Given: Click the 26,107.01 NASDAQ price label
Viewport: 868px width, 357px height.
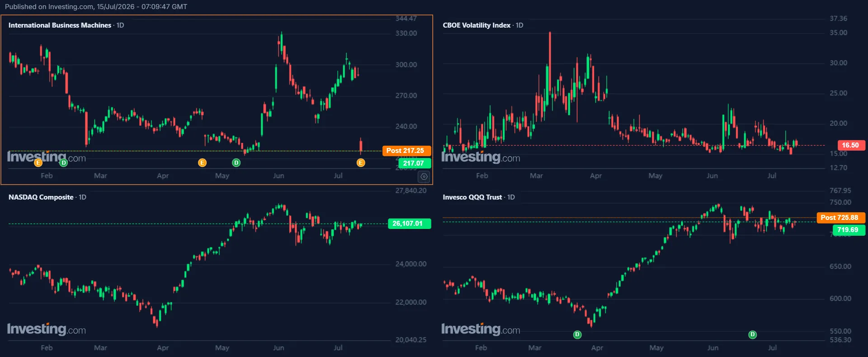Looking at the screenshot, I should pyautogui.click(x=409, y=224).
